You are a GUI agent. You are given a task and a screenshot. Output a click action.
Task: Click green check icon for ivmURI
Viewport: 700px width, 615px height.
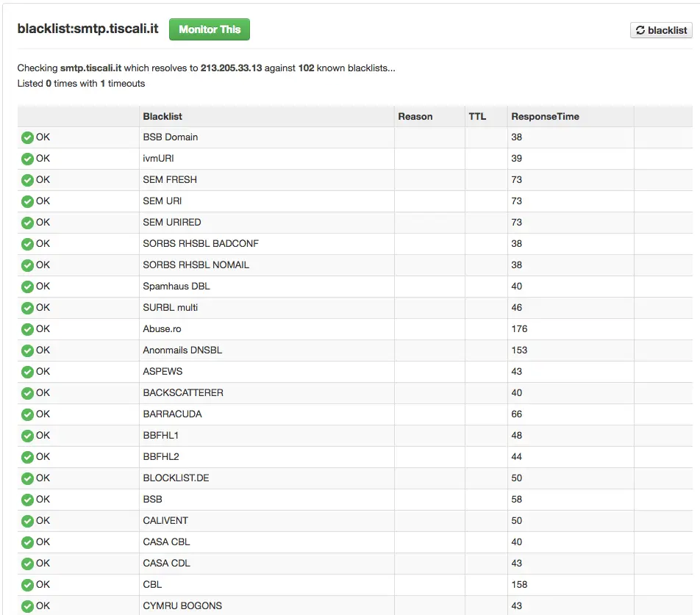(x=27, y=159)
